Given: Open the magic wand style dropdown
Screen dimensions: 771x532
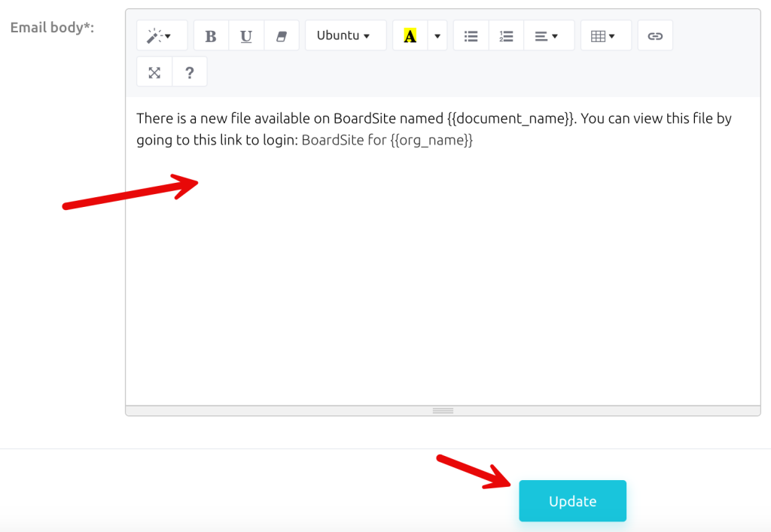Looking at the screenshot, I should pyautogui.click(x=162, y=36).
